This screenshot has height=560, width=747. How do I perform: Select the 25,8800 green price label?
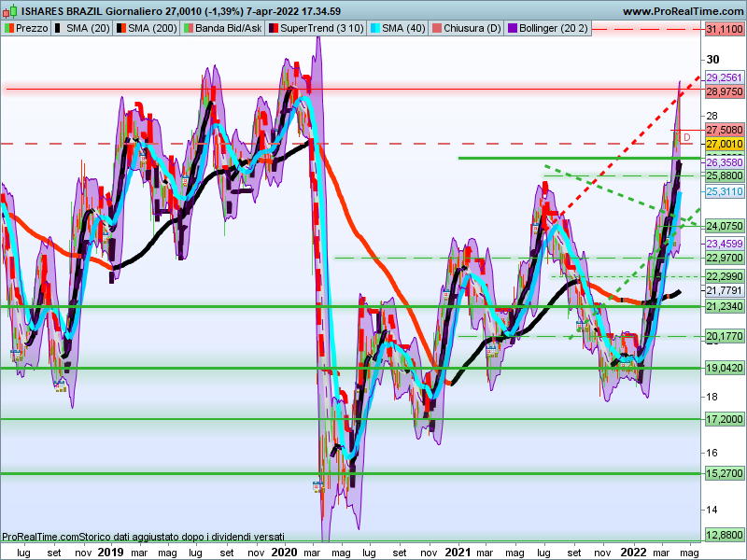pos(725,175)
